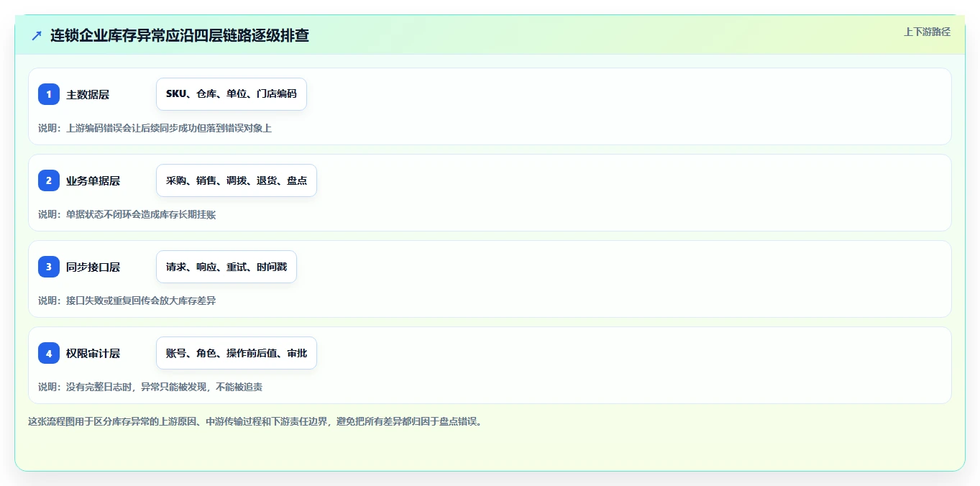Click the note about 没有完整日志
This screenshot has width=980, height=486.
click(x=150, y=387)
